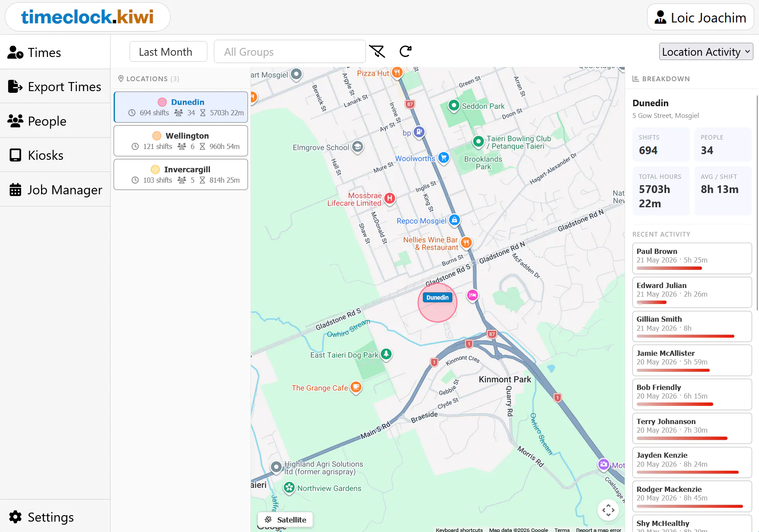Expand the Location Activity view dropdown

click(706, 52)
